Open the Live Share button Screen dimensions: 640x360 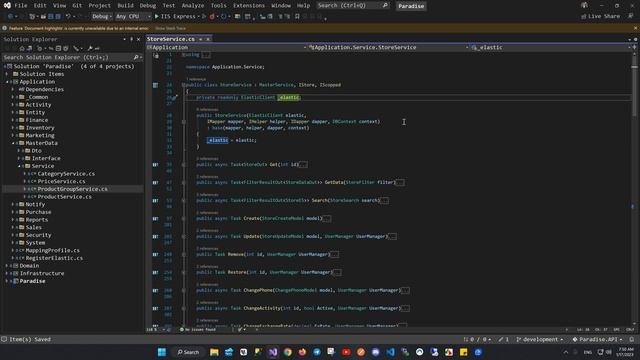(600, 16)
